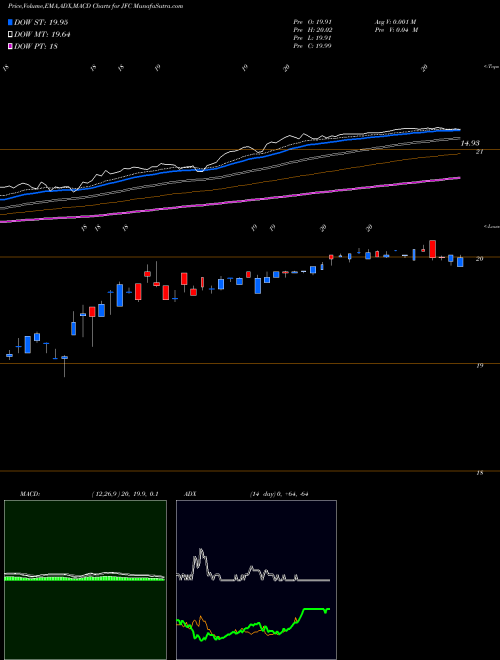Click the '<Lows' label at right edge
Screen dimensions: 500x660
tap(491, 226)
